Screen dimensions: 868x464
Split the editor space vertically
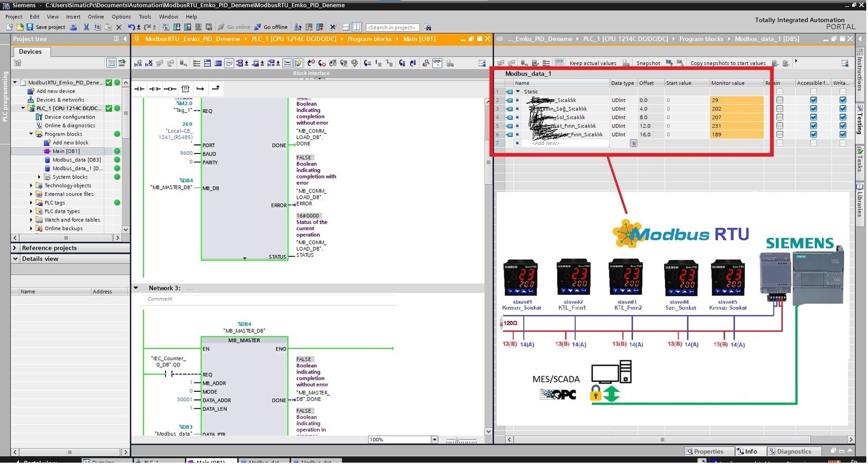coord(356,27)
